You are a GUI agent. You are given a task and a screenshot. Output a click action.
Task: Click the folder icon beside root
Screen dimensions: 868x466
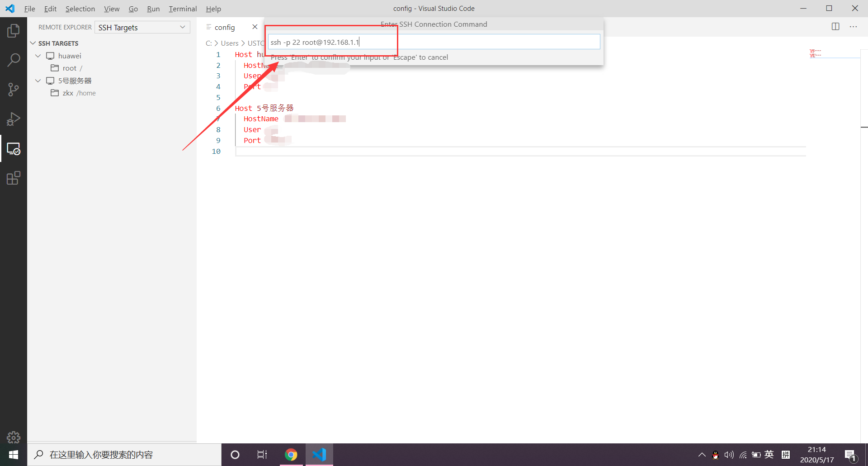pos(55,68)
